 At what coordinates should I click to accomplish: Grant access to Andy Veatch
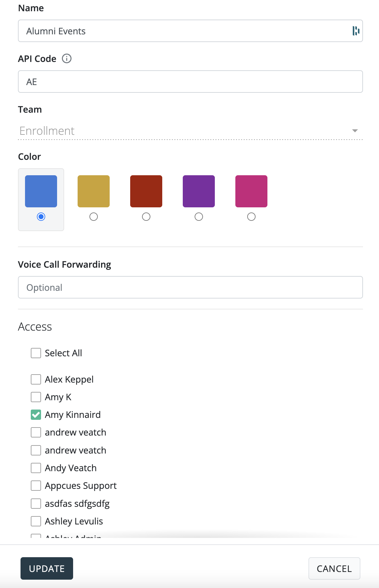click(x=36, y=468)
